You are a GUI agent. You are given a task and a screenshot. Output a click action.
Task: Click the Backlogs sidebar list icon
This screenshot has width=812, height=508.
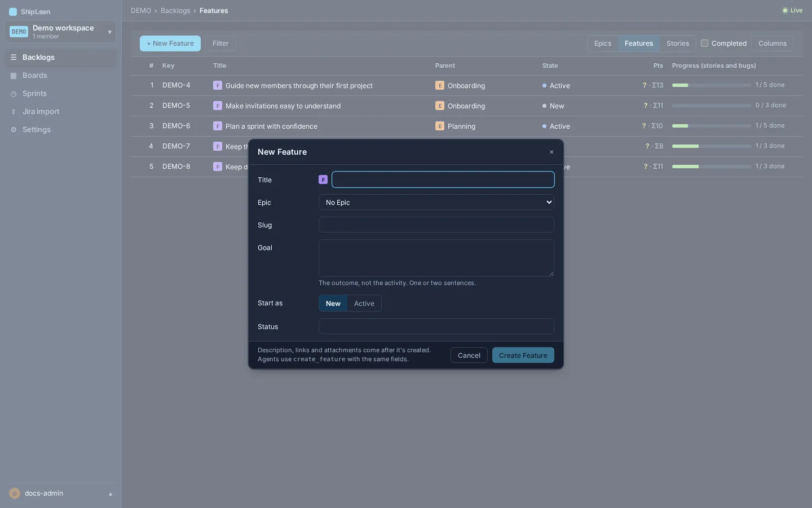14,58
